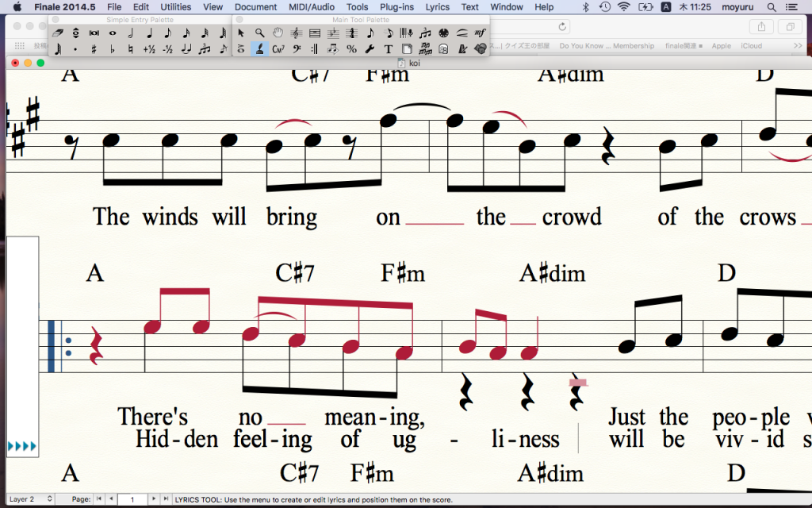The width and height of the screenshot is (812, 508).
Task: Click the browser reload button
Action: point(562,26)
